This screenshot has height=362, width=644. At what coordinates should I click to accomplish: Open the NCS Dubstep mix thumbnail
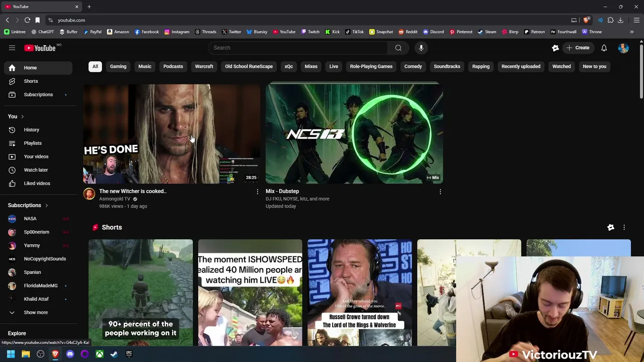tap(354, 134)
